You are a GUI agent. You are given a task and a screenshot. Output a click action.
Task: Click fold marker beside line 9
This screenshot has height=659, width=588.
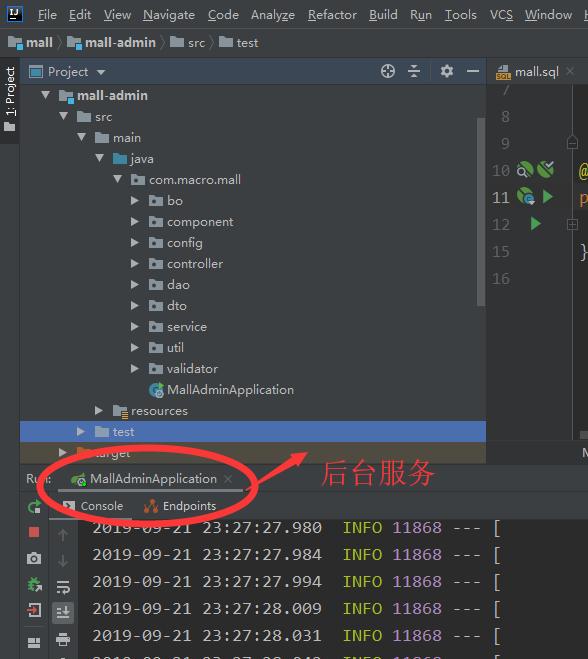tap(572, 142)
